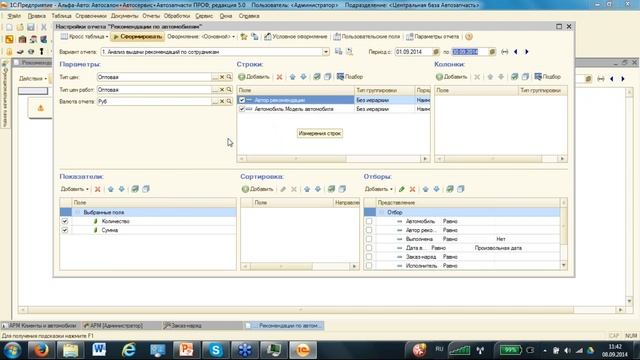Enable the Заказ-наряд filter checkbox

369,257
